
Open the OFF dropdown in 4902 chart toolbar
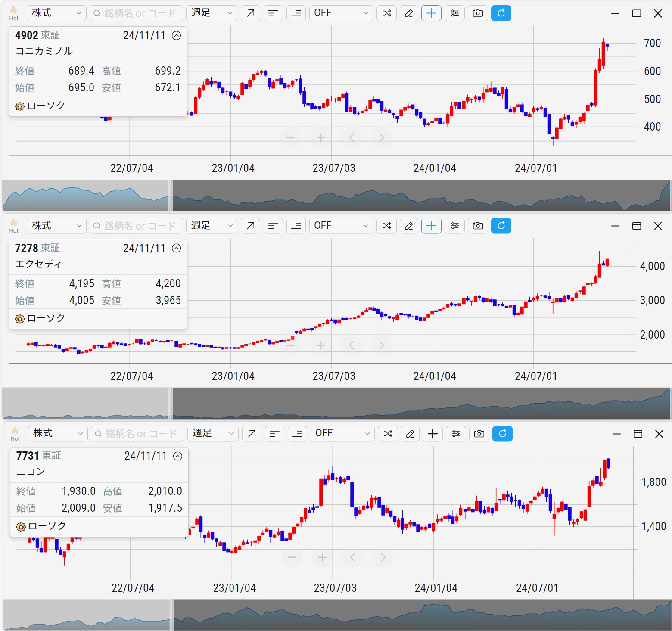coord(341,13)
